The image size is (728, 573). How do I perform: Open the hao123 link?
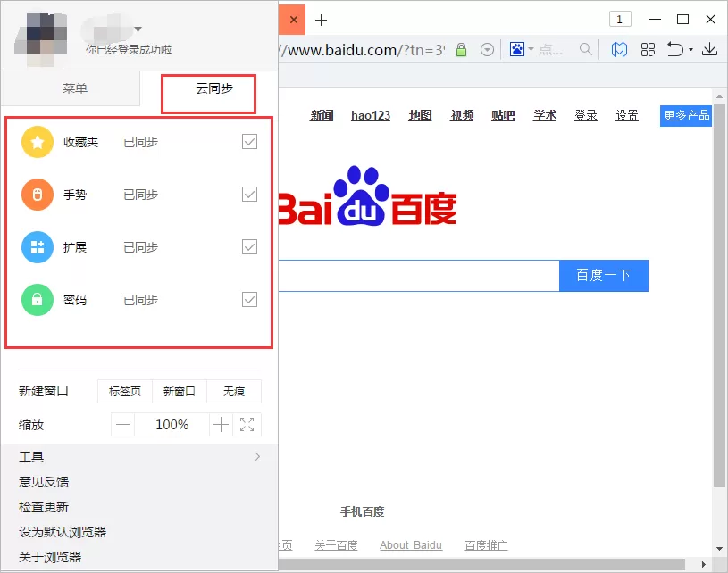click(371, 115)
